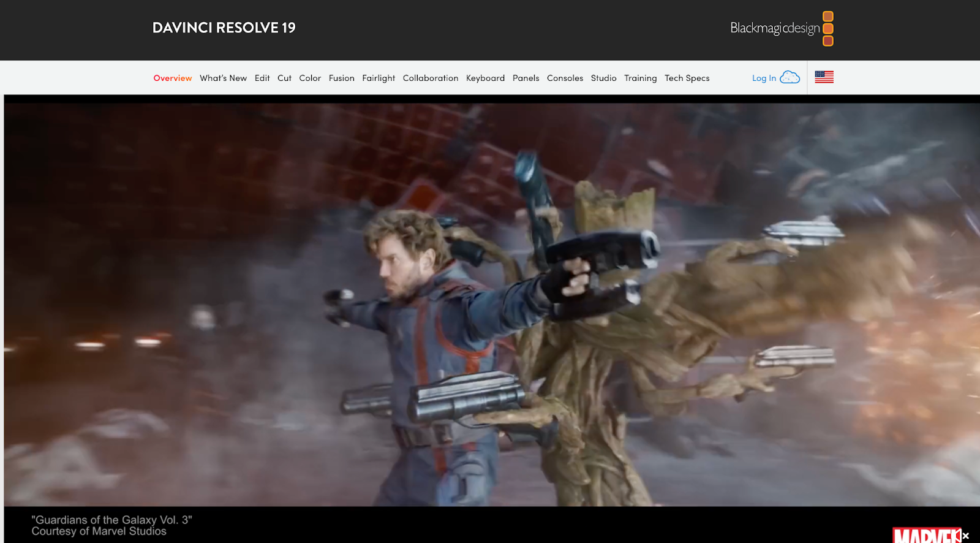
Task: Click the cloud icon beside Log In
Action: pos(790,77)
